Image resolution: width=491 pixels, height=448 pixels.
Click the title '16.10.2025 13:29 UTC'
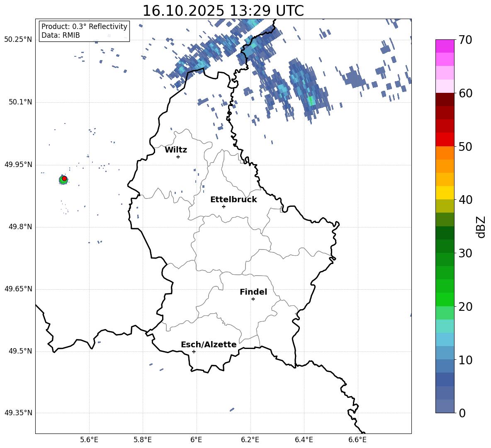[x=223, y=11]
